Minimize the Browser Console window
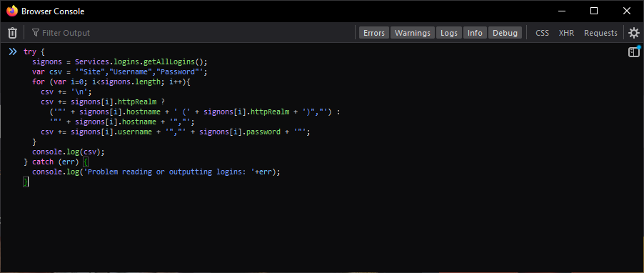 tap(561, 11)
